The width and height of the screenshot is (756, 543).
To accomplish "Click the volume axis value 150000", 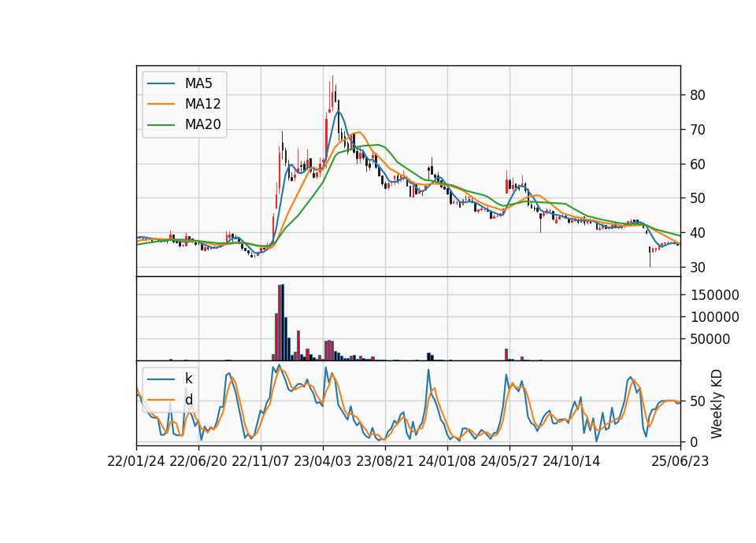I will pyautogui.click(x=714, y=295).
